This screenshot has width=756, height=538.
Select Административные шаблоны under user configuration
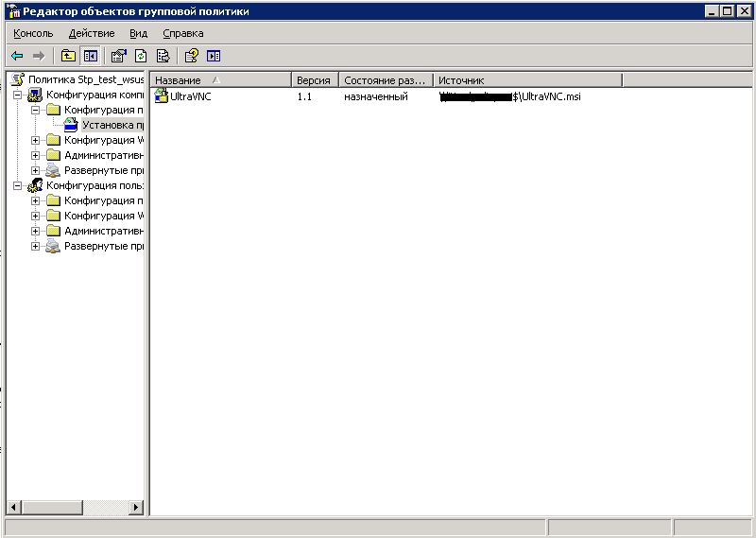coord(104,231)
